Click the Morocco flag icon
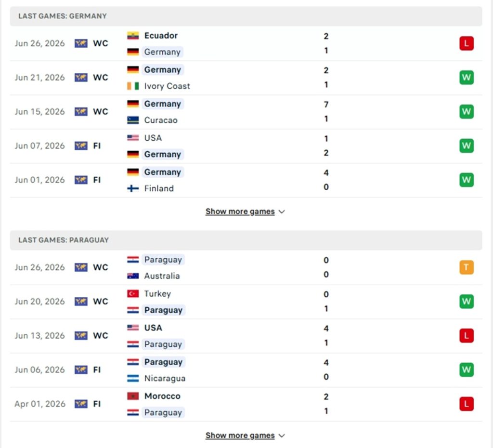This screenshot has width=493, height=448. click(x=133, y=396)
